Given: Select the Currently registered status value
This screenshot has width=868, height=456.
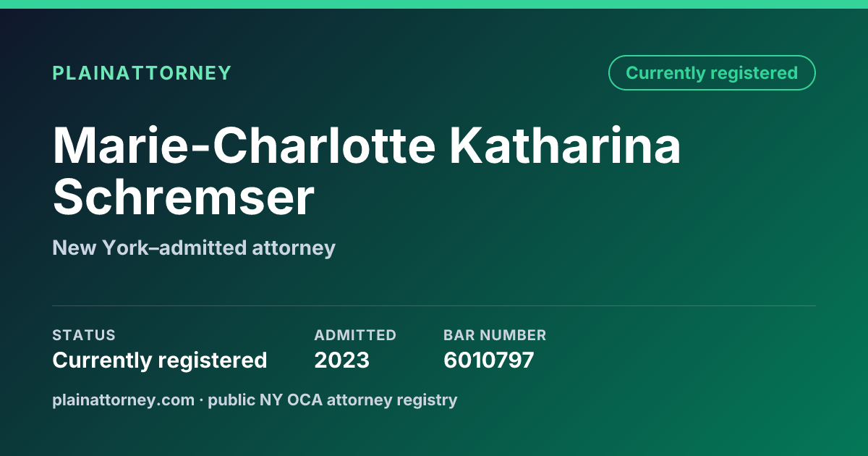Looking at the screenshot, I should [160, 360].
